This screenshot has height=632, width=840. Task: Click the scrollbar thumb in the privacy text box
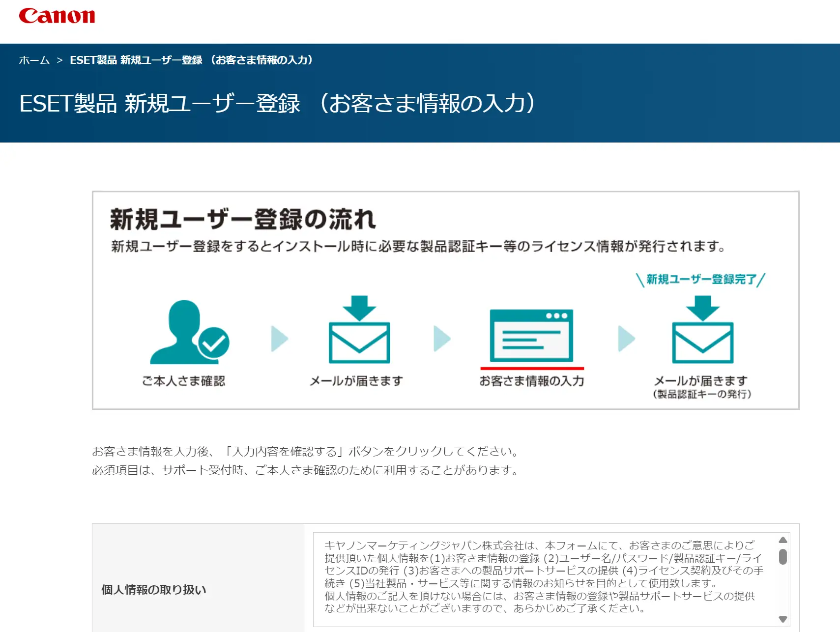click(783, 557)
